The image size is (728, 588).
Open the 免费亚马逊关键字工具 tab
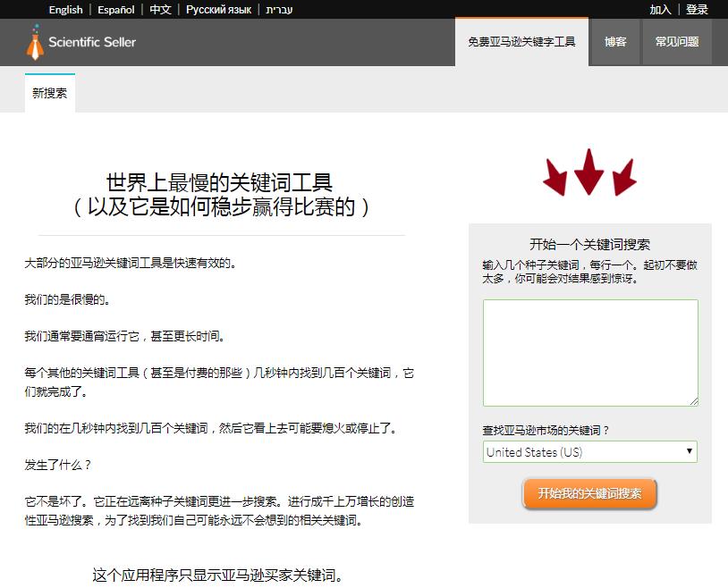(x=521, y=42)
